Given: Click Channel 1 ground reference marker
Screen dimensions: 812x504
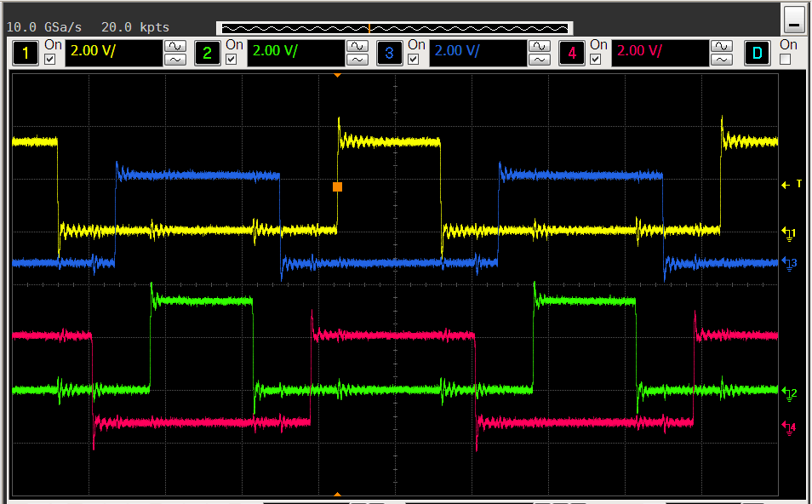Looking at the screenshot, I should coord(787,232).
